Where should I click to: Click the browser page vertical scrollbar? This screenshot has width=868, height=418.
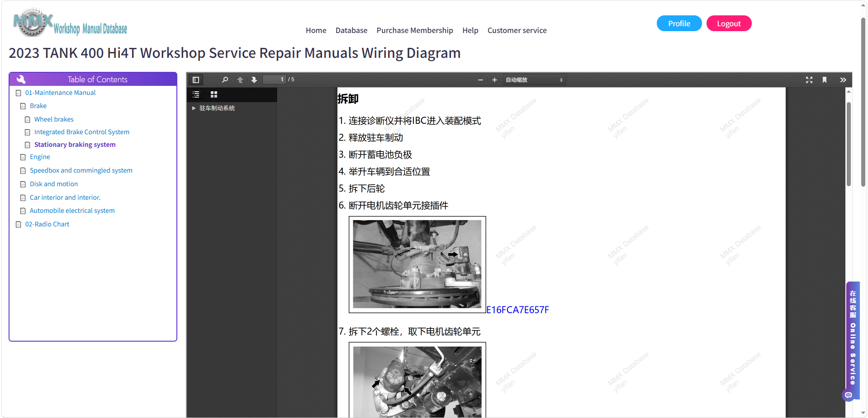click(863, 102)
